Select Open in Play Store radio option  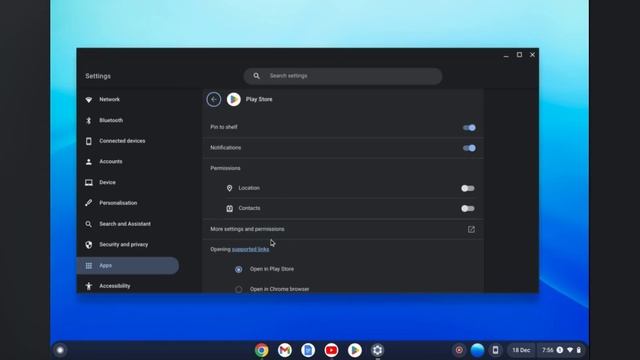click(238, 269)
